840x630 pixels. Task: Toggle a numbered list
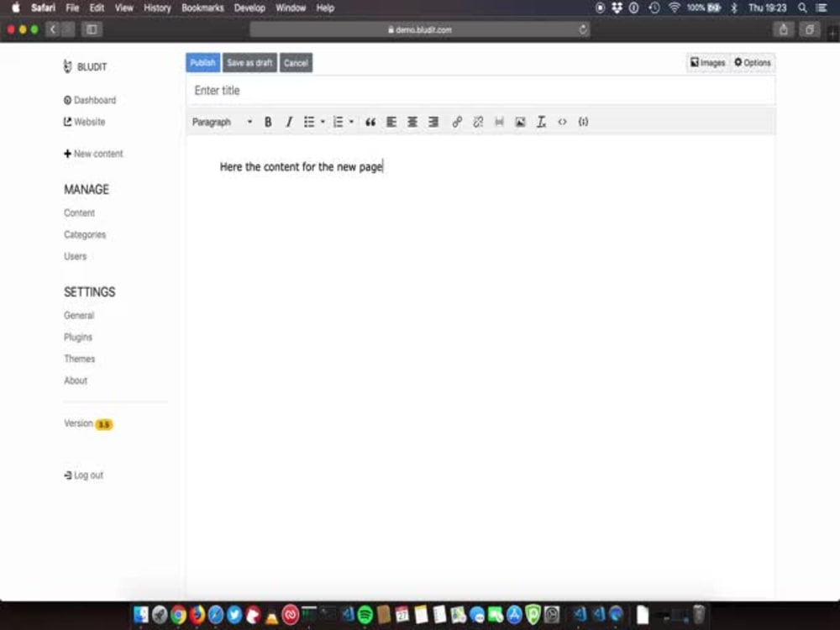339,122
